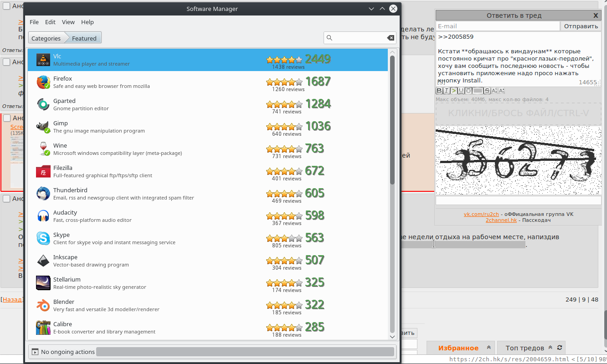
Task: Open the File menu
Action: [x=34, y=22]
